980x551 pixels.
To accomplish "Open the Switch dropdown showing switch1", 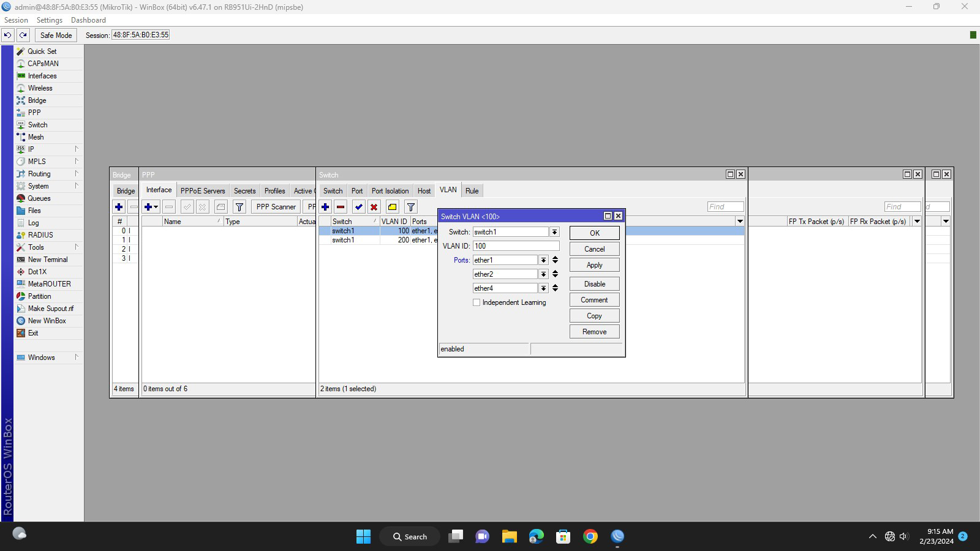I will point(554,232).
